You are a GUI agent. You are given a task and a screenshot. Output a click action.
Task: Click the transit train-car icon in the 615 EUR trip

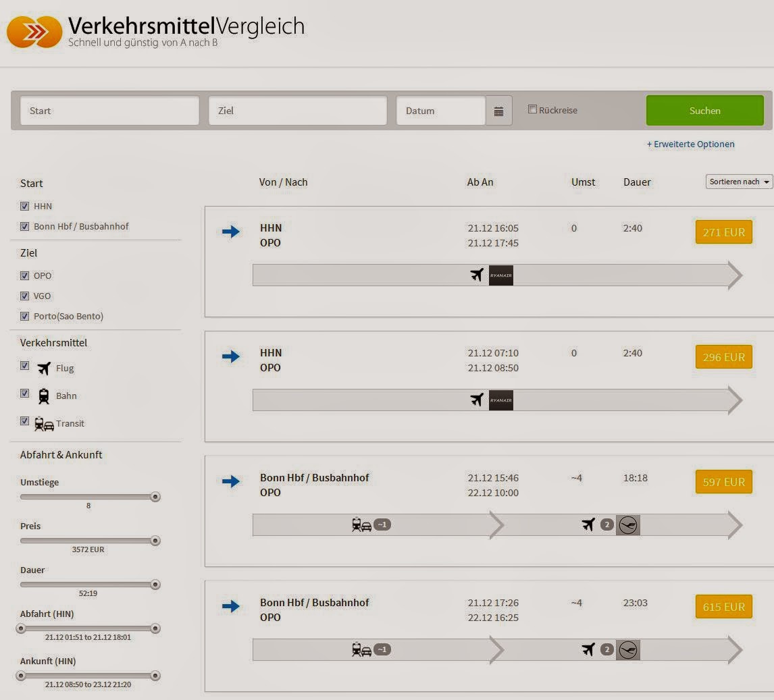(x=361, y=649)
